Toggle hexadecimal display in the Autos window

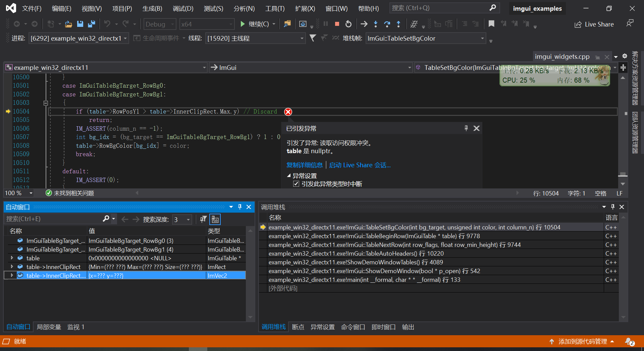(x=215, y=219)
